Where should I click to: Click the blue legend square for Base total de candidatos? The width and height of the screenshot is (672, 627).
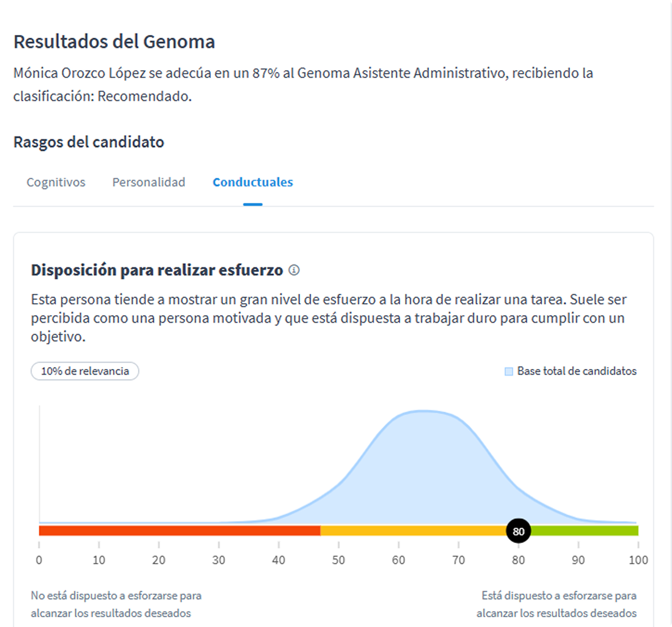pos(509,371)
